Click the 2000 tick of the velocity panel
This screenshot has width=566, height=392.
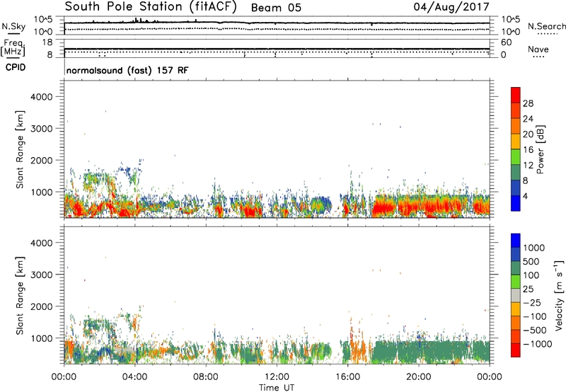41,306
